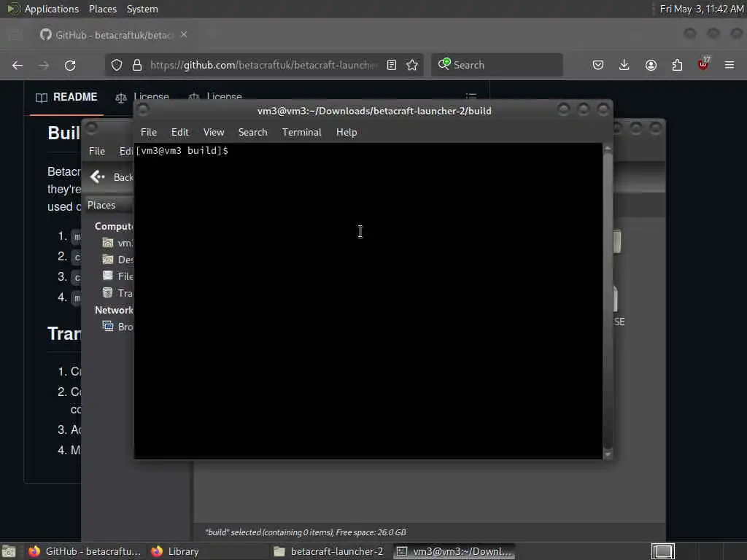Viewport: 747px width, 560px height.
Task: Open the terminal Help menu
Action: pyautogui.click(x=347, y=133)
